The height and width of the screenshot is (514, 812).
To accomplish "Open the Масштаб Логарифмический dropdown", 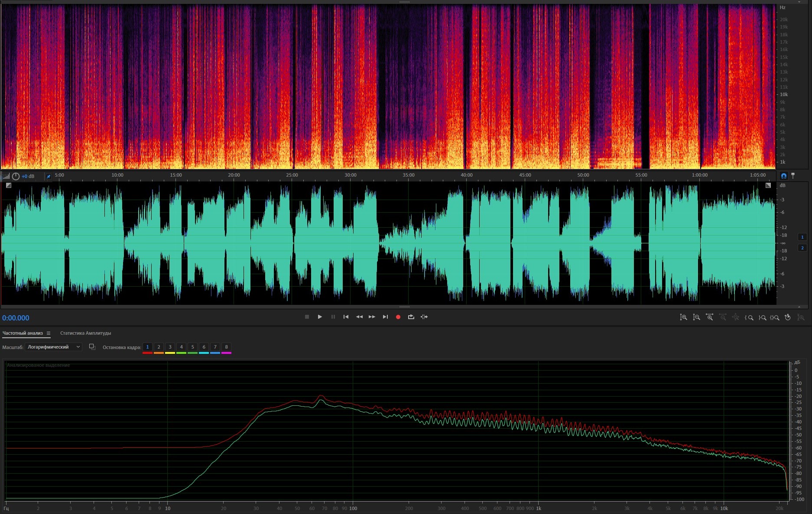I will pos(53,347).
